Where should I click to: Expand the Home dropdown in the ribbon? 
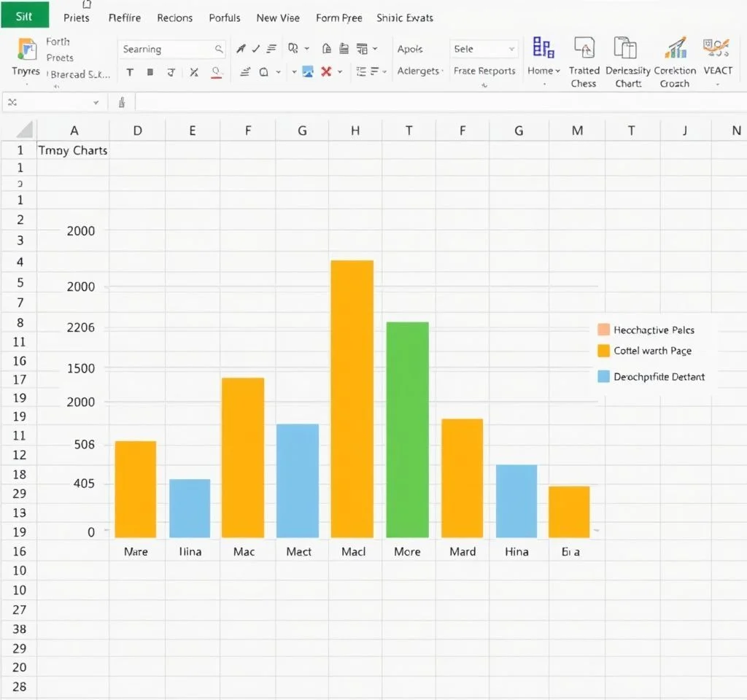tap(544, 71)
